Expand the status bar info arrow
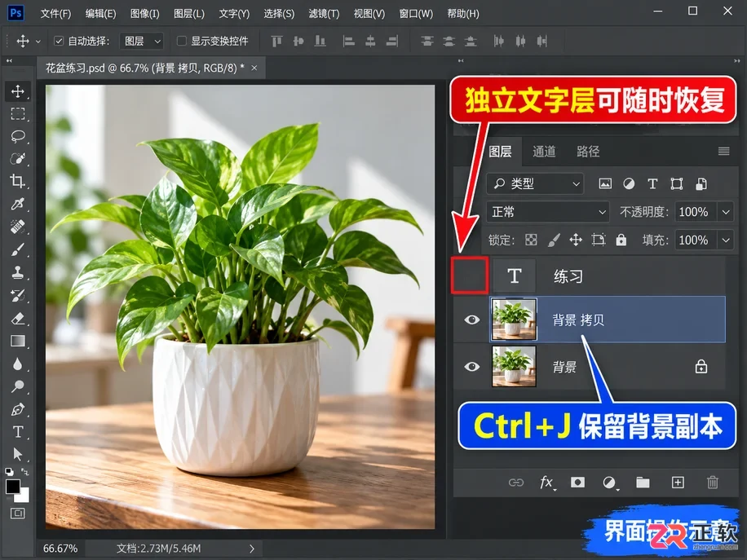This screenshot has height=560, width=747. [x=251, y=549]
